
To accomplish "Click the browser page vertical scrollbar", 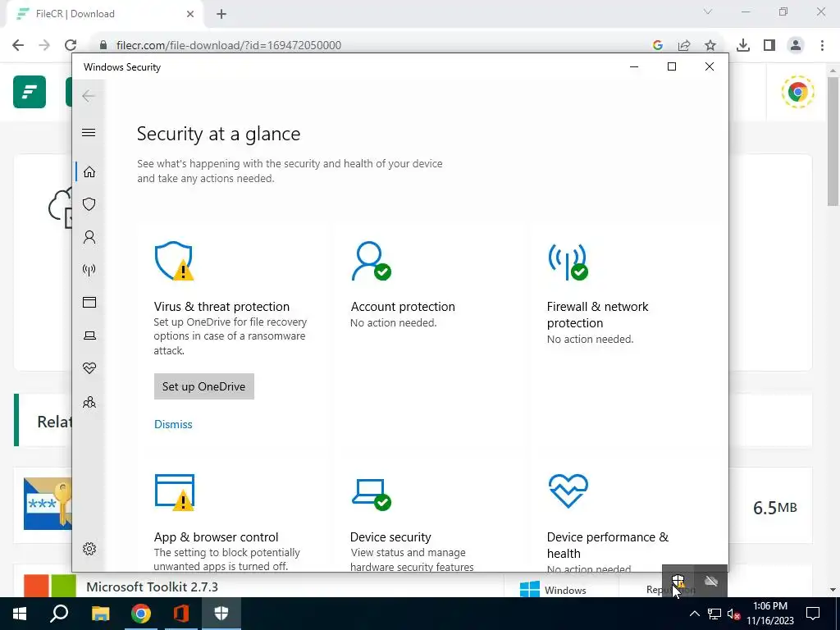I will point(833,141).
